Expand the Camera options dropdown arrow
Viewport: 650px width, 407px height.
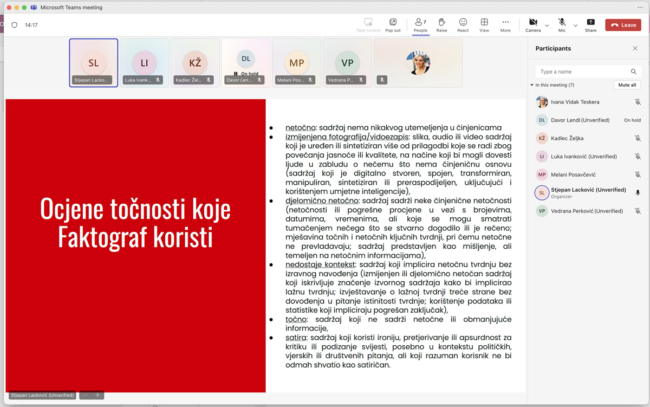547,23
